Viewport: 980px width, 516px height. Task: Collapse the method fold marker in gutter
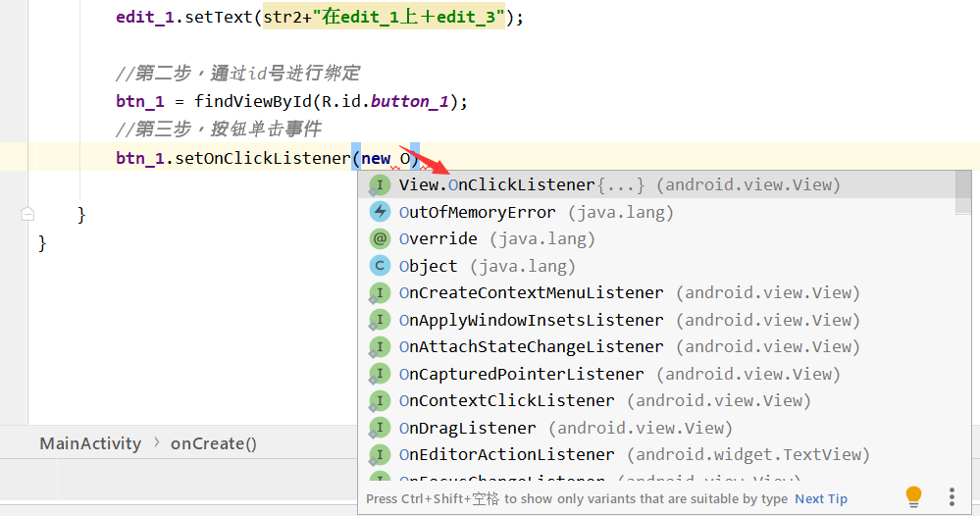pyautogui.click(x=27, y=214)
